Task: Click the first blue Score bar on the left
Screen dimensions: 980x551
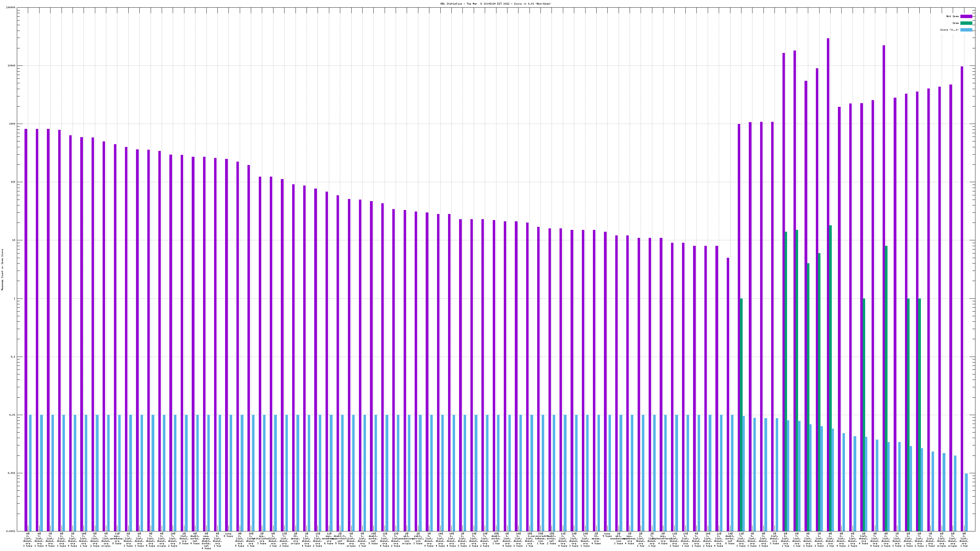Action: click(30, 471)
